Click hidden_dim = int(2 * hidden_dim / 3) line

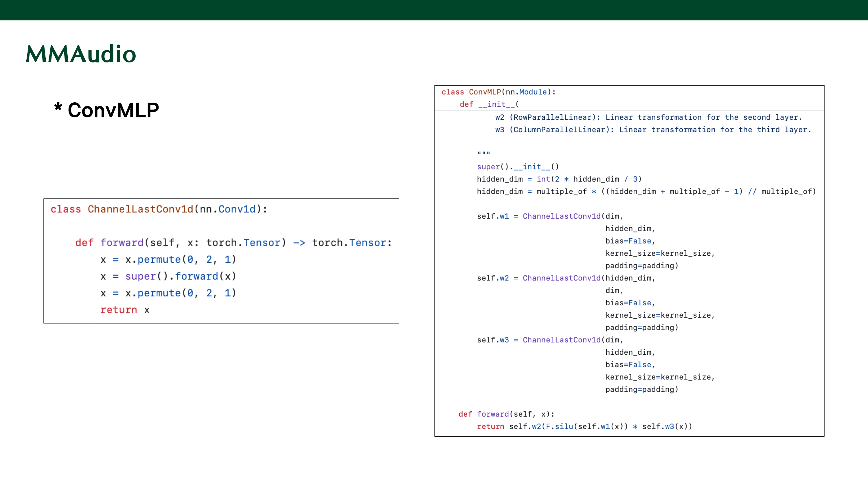(x=559, y=179)
